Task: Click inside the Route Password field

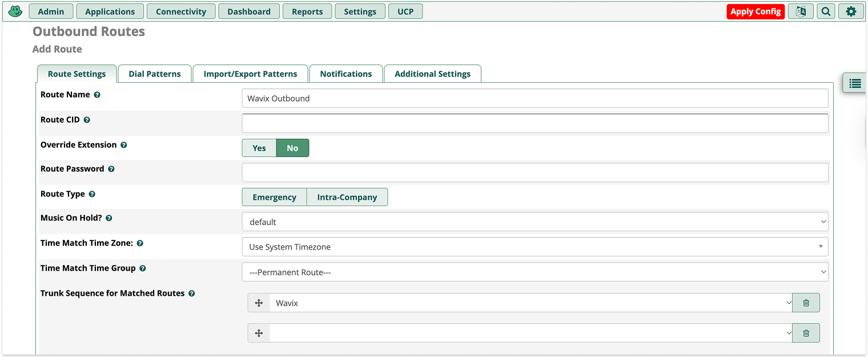Action: click(x=535, y=172)
